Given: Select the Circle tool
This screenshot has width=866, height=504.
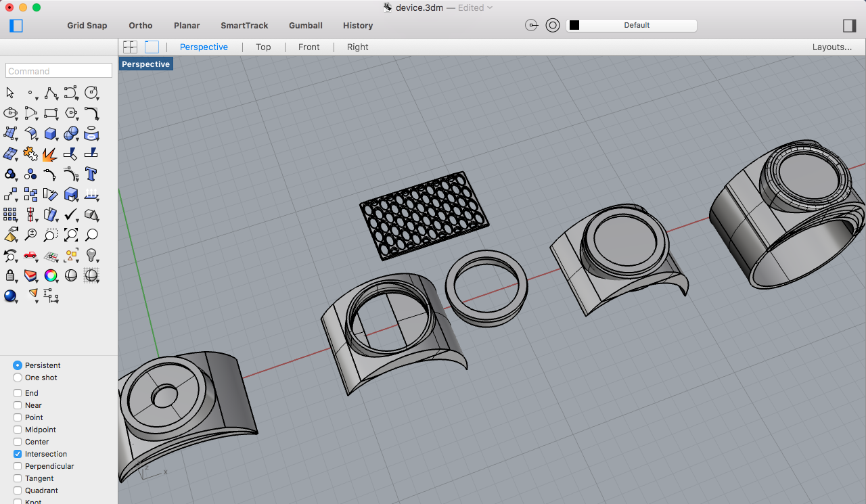Looking at the screenshot, I should pyautogui.click(x=91, y=93).
